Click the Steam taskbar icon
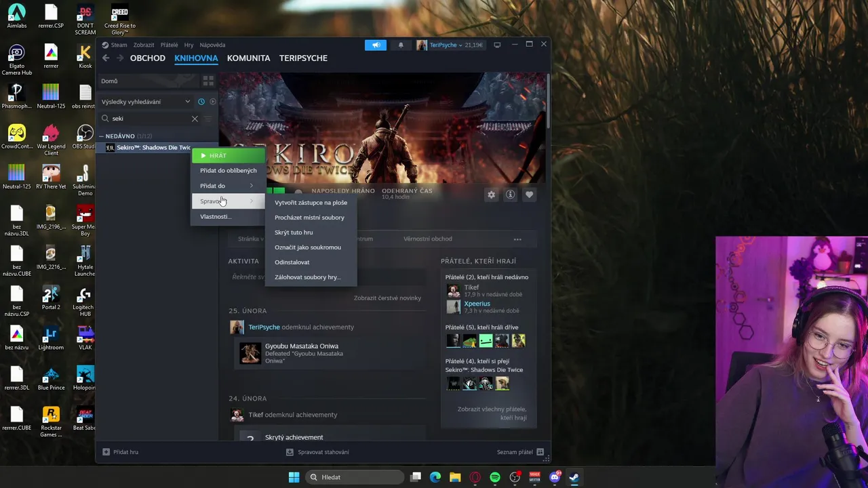 click(574, 477)
